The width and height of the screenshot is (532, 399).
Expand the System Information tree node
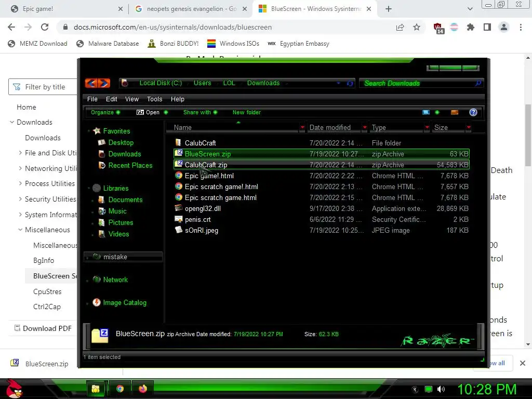tap(20, 215)
